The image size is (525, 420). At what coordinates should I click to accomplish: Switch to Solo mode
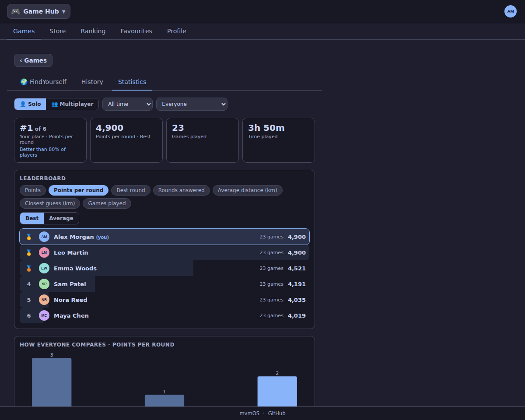[x=30, y=104]
